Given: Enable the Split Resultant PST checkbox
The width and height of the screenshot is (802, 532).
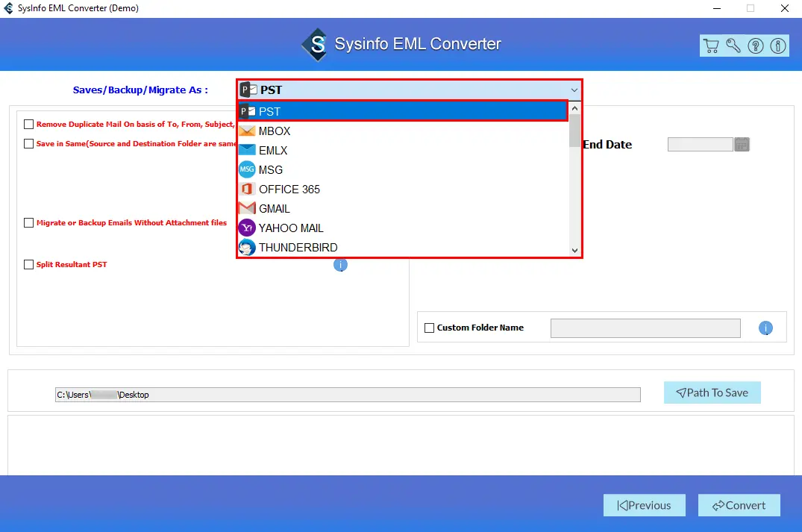Looking at the screenshot, I should (x=28, y=264).
